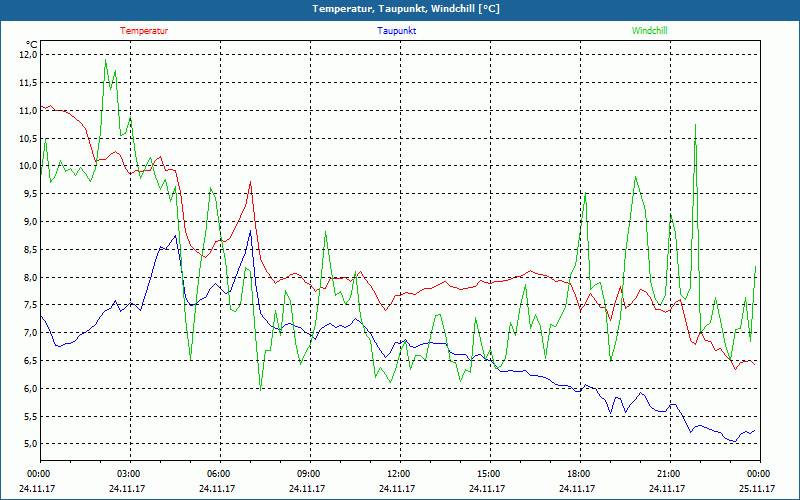Click the 11,0 y-axis value
The image size is (800, 500).
tap(28, 110)
